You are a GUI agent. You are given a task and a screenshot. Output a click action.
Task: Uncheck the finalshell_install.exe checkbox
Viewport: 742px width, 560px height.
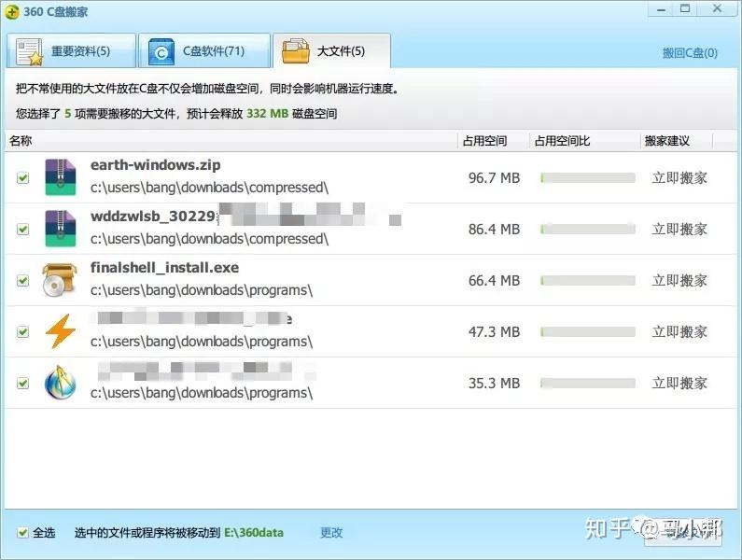22,280
